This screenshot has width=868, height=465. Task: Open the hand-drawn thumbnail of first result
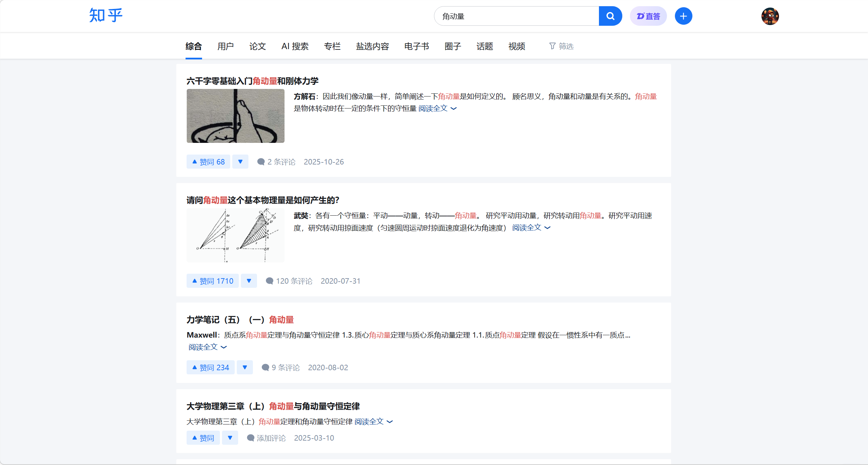235,116
